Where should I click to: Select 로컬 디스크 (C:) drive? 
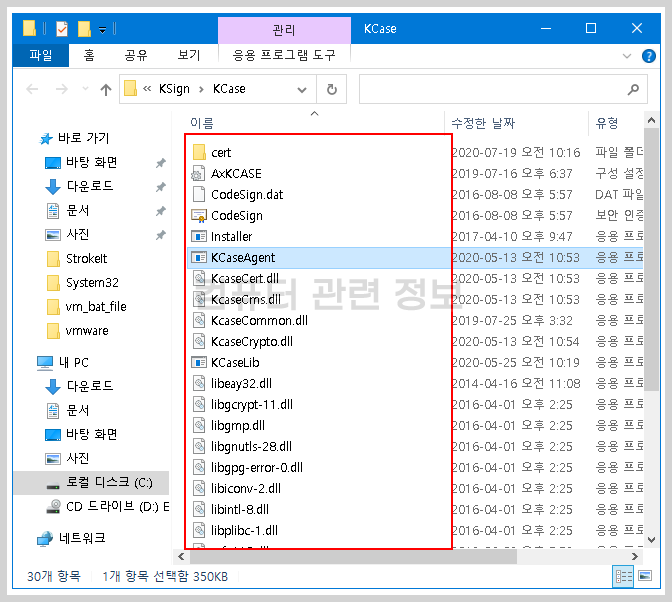coord(109,482)
